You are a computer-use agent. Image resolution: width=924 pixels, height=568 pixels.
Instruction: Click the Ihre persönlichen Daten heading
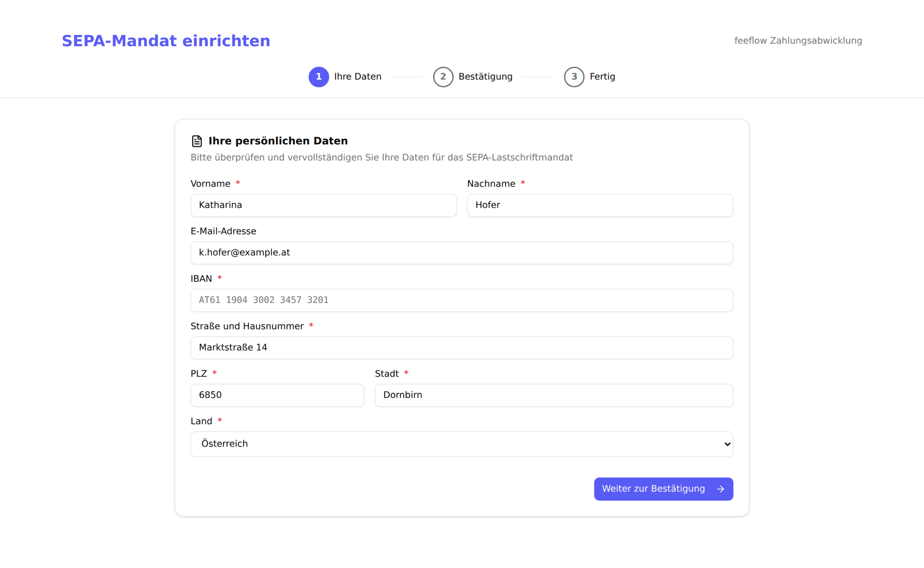tap(278, 141)
